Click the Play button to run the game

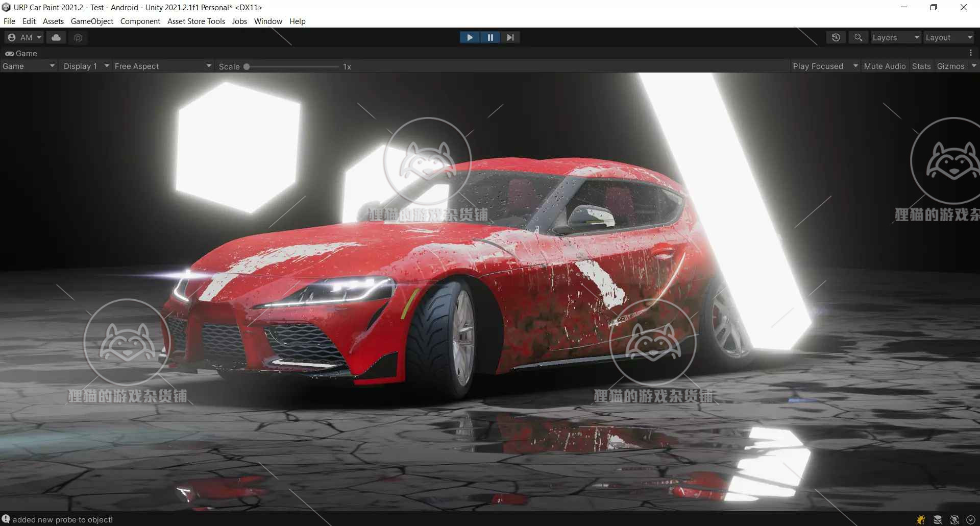[469, 37]
